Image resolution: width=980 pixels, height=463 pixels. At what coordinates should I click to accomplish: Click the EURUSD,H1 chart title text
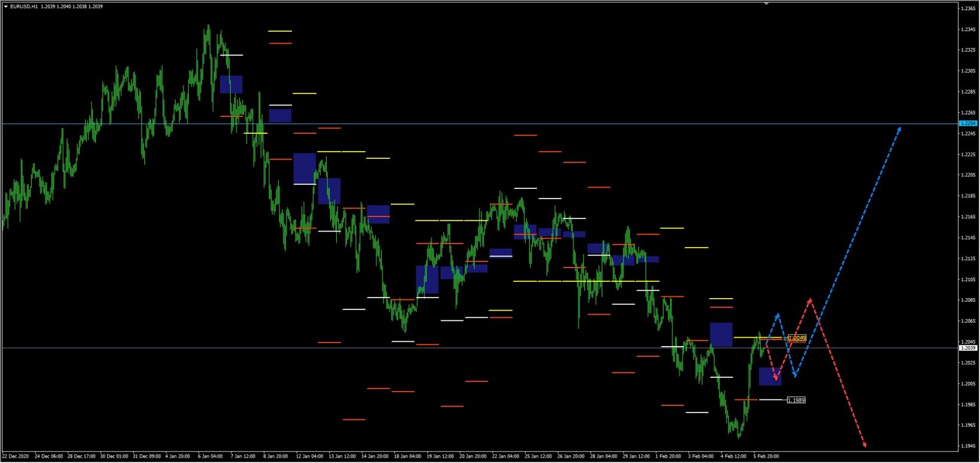pyautogui.click(x=25, y=7)
